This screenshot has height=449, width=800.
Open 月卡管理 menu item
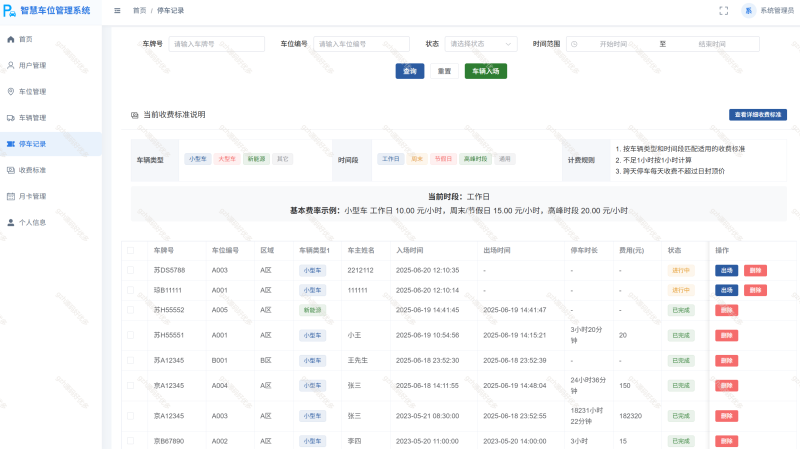51,196
